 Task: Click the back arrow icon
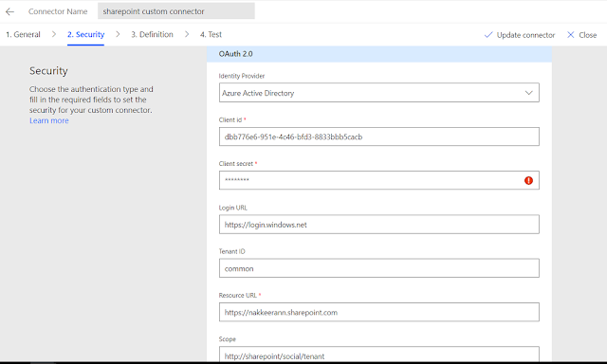point(9,11)
